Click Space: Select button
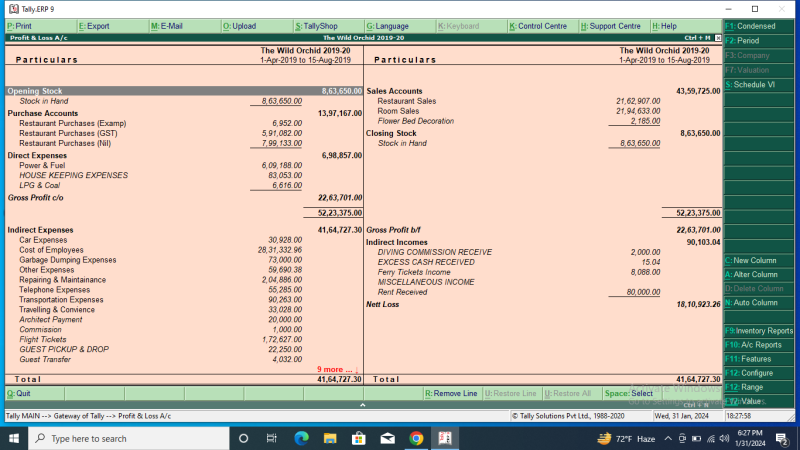This screenshot has width=800, height=450. [632, 393]
